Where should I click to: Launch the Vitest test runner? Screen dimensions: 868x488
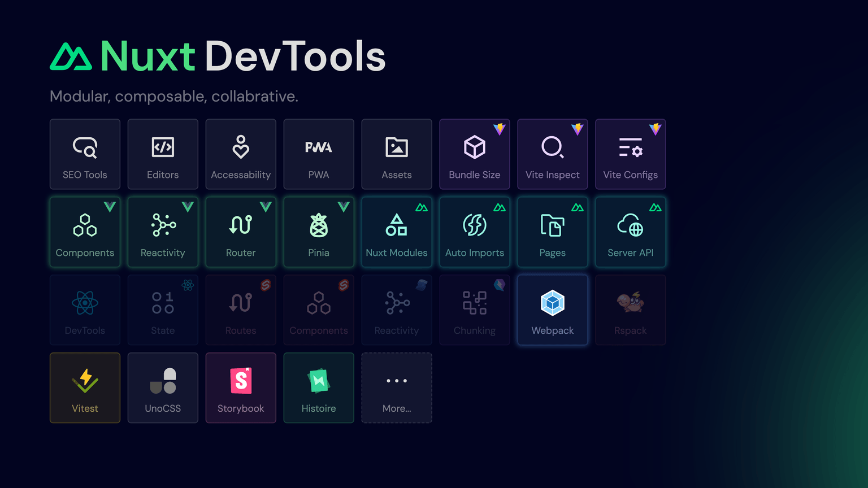pos(85,387)
